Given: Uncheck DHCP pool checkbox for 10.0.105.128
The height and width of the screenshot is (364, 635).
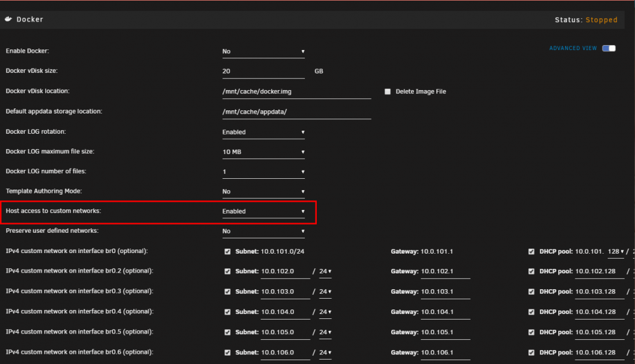Looking at the screenshot, I should [531, 332].
